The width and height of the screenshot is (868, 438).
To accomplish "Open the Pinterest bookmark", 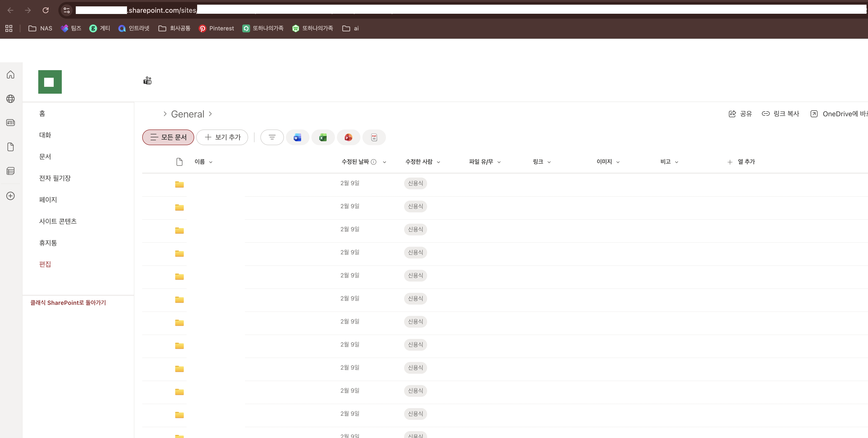I will click(x=216, y=28).
